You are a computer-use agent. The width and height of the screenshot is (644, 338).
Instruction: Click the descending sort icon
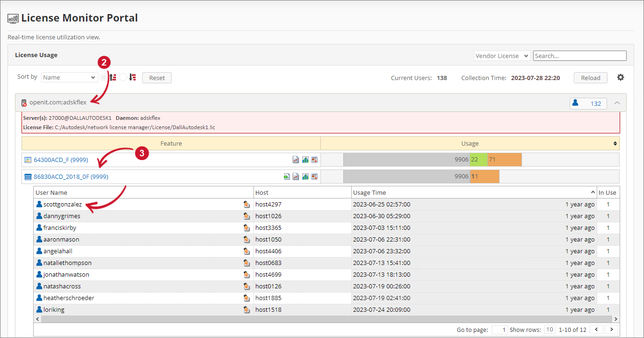(x=132, y=77)
